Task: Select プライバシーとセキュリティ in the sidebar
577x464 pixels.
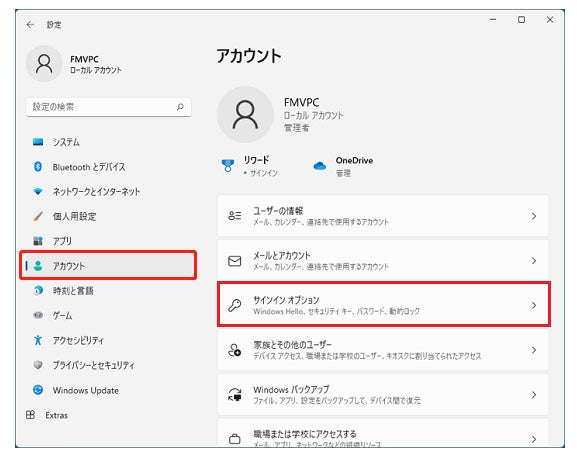Action: [x=108, y=365]
